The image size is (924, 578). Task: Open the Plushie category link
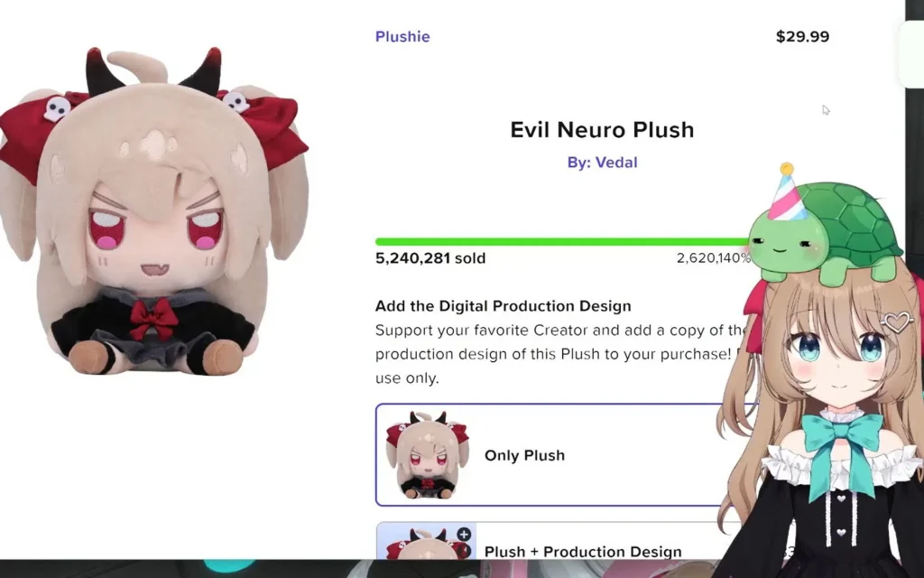click(x=402, y=36)
